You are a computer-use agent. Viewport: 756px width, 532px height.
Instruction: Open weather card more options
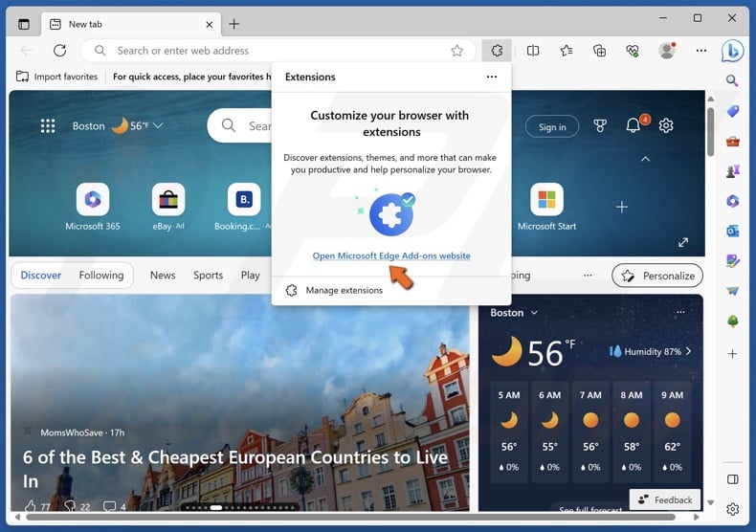click(680, 312)
